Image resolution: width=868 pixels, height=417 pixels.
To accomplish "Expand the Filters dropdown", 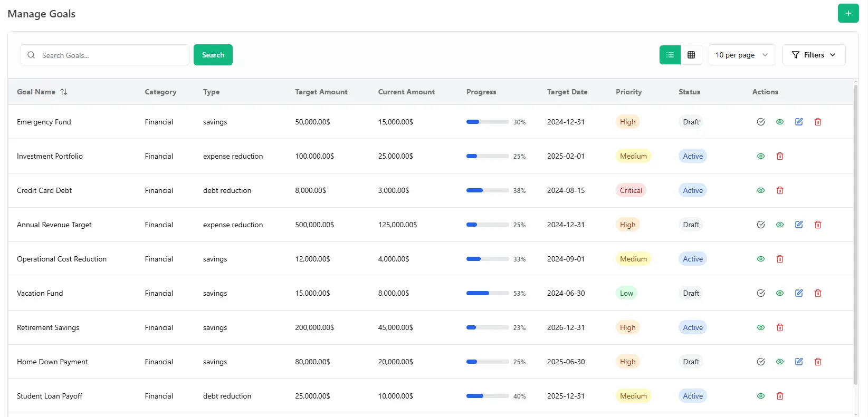I will pos(814,55).
